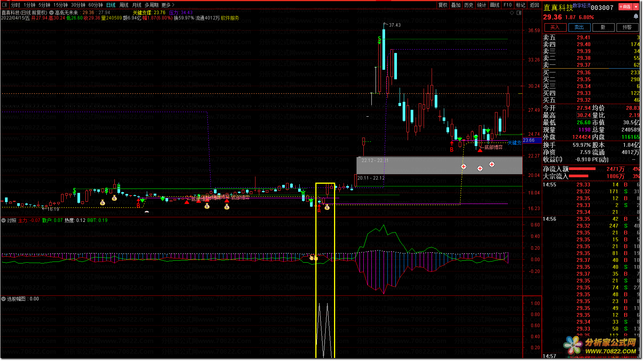Viewport: 644px width, 361px height.
Task: Click the 卖五 29.41 ask row
Action: (591, 37)
